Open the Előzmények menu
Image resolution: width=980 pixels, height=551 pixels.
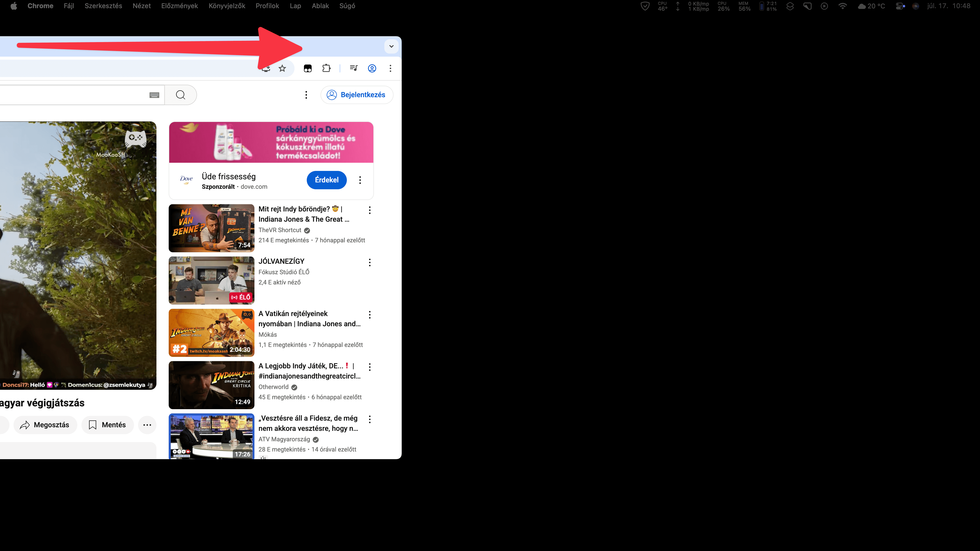pos(180,6)
